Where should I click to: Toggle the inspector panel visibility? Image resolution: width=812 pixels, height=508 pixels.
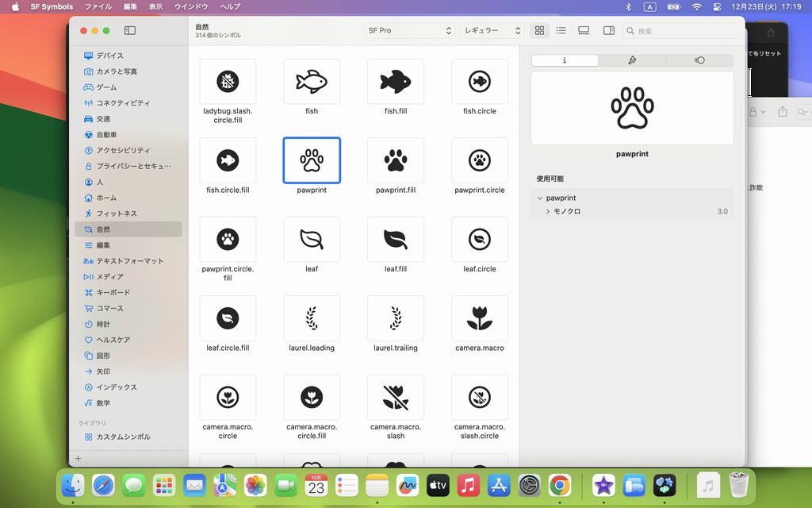[609, 30]
